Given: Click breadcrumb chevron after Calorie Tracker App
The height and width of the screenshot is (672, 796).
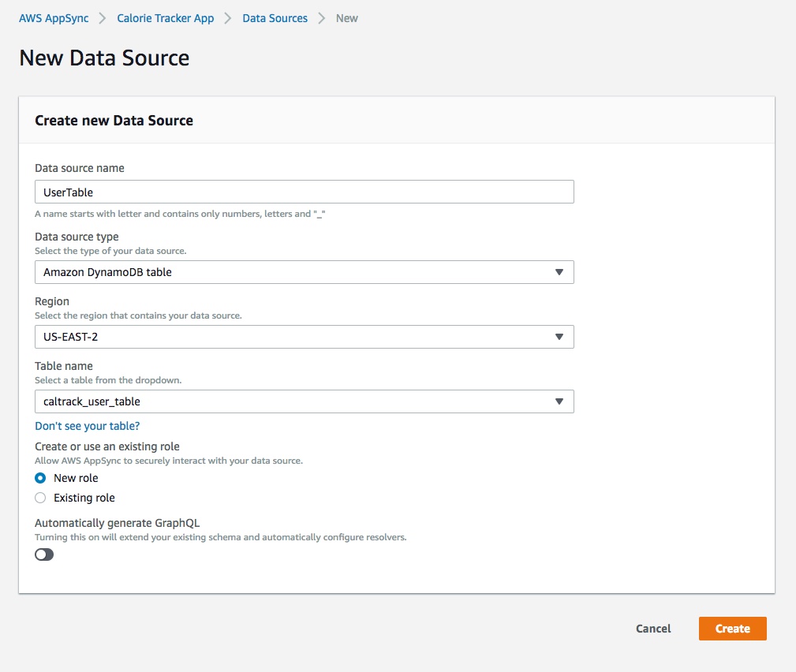Looking at the screenshot, I should click(228, 18).
